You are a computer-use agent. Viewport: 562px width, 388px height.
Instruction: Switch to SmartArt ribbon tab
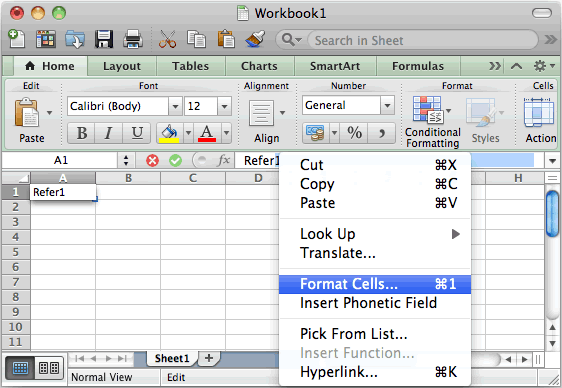click(x=335, y=66)
